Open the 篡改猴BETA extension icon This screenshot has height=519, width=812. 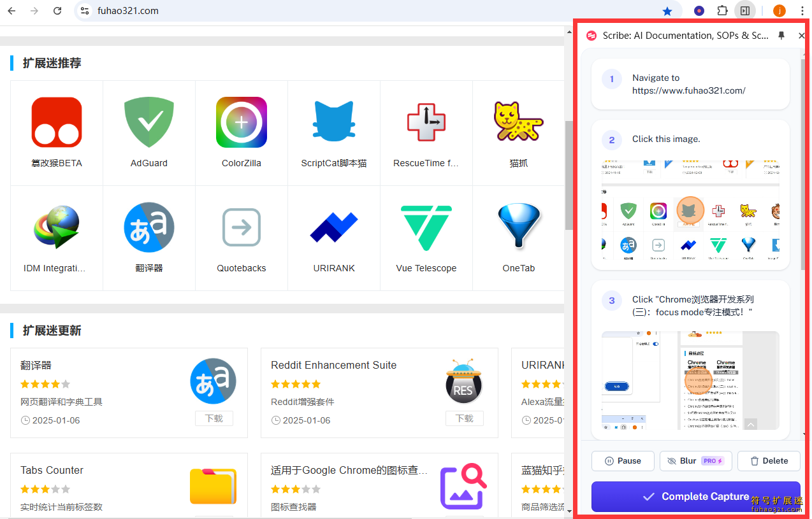(57, 122)
